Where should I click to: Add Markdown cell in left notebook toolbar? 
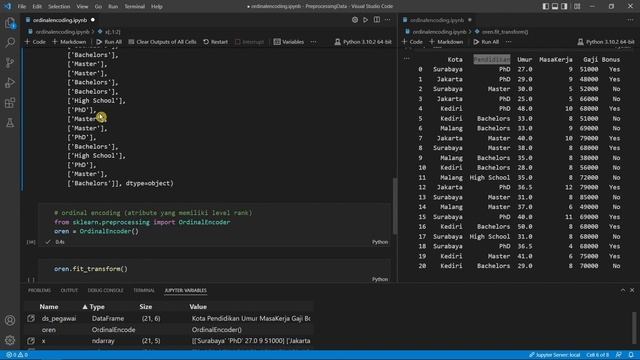click(69, 42)
